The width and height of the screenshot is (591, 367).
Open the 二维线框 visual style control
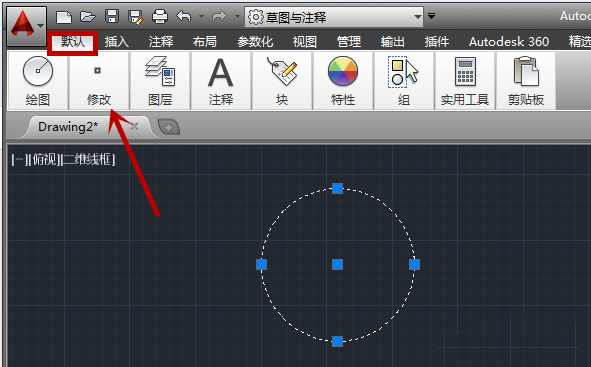click(x=88, y=159)
